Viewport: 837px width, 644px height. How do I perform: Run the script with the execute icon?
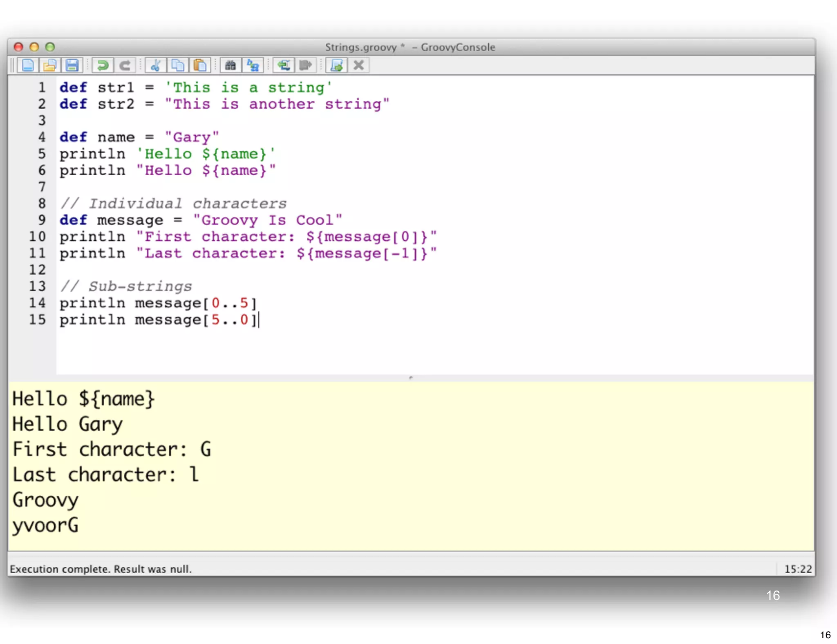(336, 65)
